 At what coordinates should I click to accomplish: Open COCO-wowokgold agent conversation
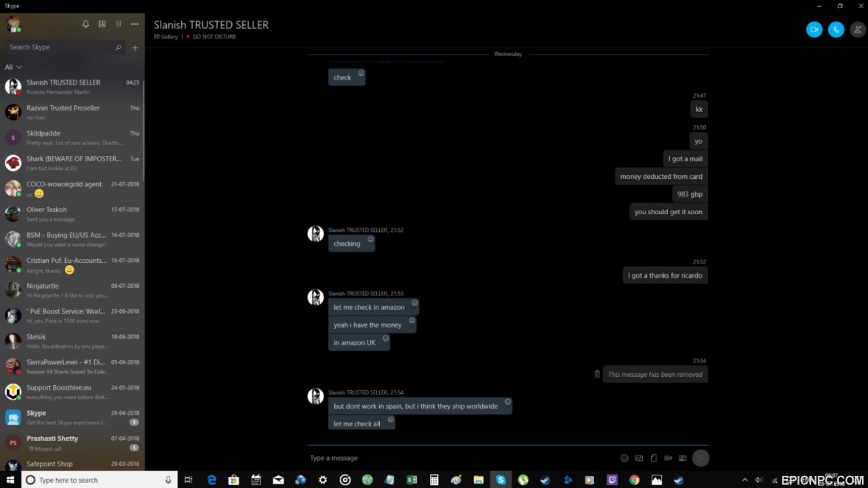click(73, 188)
